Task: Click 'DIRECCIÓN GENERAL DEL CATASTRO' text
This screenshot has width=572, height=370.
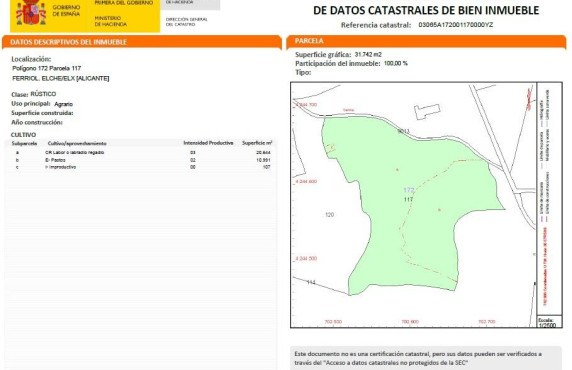Action: click(186, 22)
